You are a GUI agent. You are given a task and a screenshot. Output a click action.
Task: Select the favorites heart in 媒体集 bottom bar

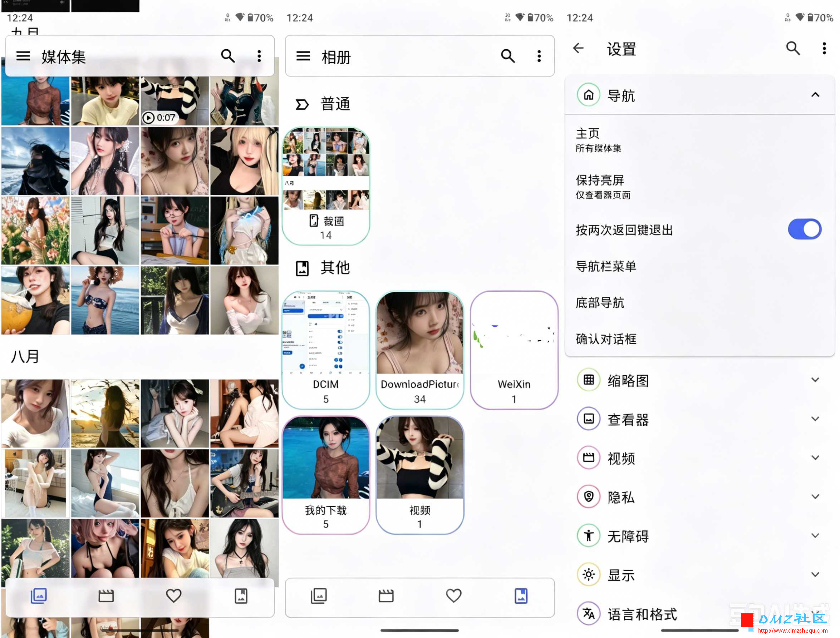pos(174,595)
